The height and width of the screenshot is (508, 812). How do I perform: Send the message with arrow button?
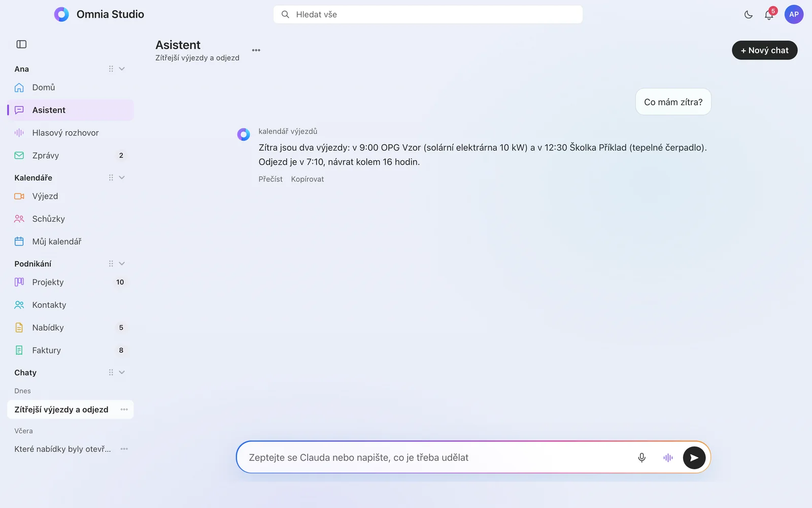694,458
